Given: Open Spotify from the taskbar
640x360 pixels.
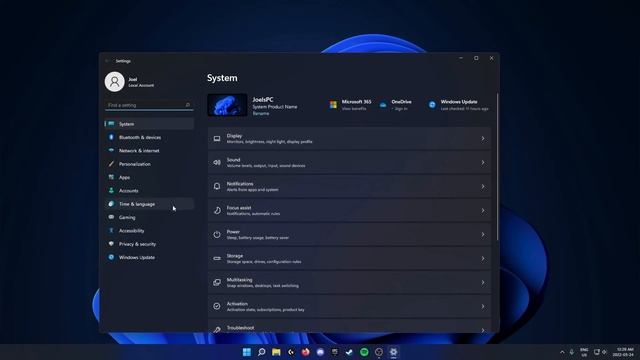Looking at the screenshot, I should (364, 352).
